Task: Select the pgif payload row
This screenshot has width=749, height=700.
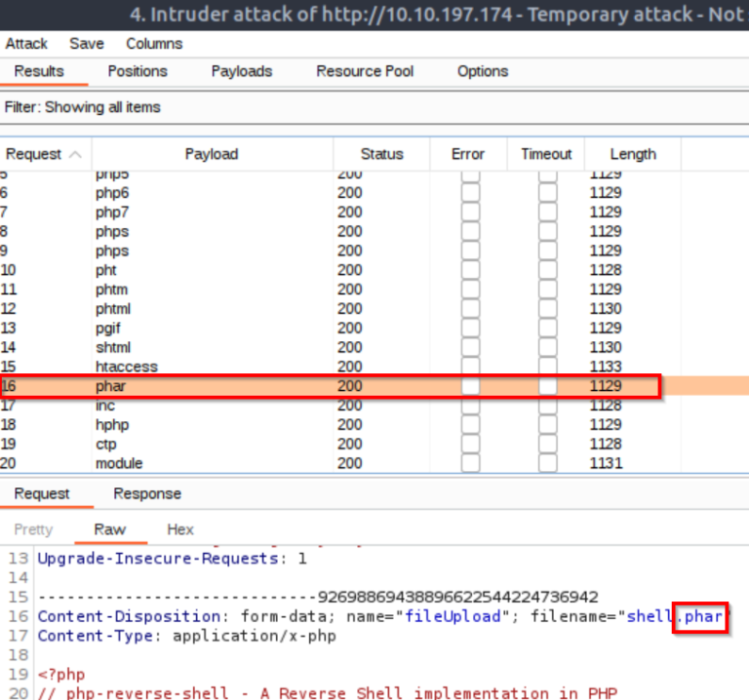Action: [374, 328]
